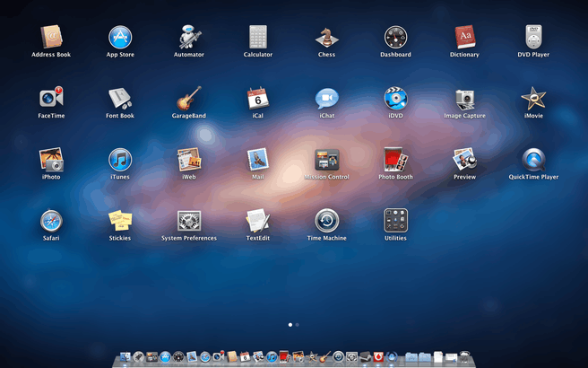Open FaceTime from the Launchpad grid
The width and height of the screenshot is (588, 368).
(51, 98)
